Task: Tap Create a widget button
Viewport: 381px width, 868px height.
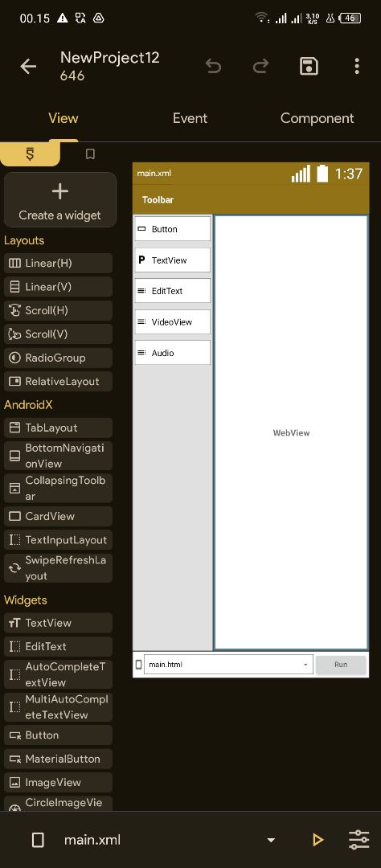Action: [59, 200]
